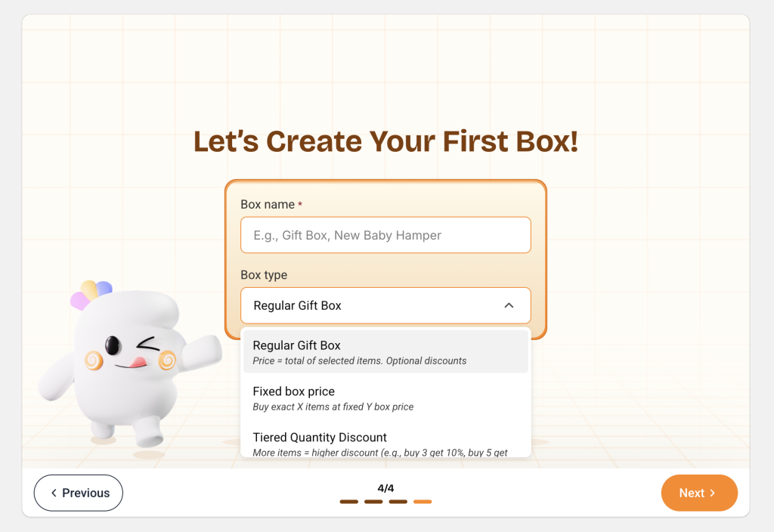Viewport: 774px width, 532px height.
Task: Click the right chevron in Next button
Action: tap(712, 493)
